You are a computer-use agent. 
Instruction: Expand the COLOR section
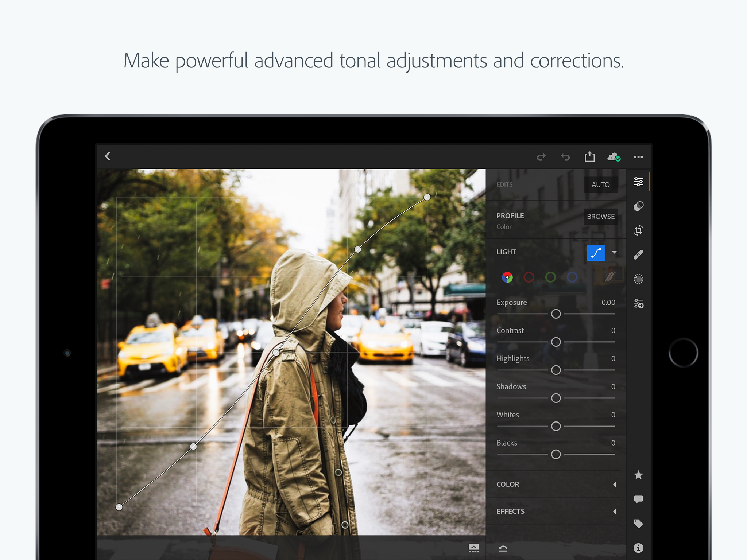(556, 484)
